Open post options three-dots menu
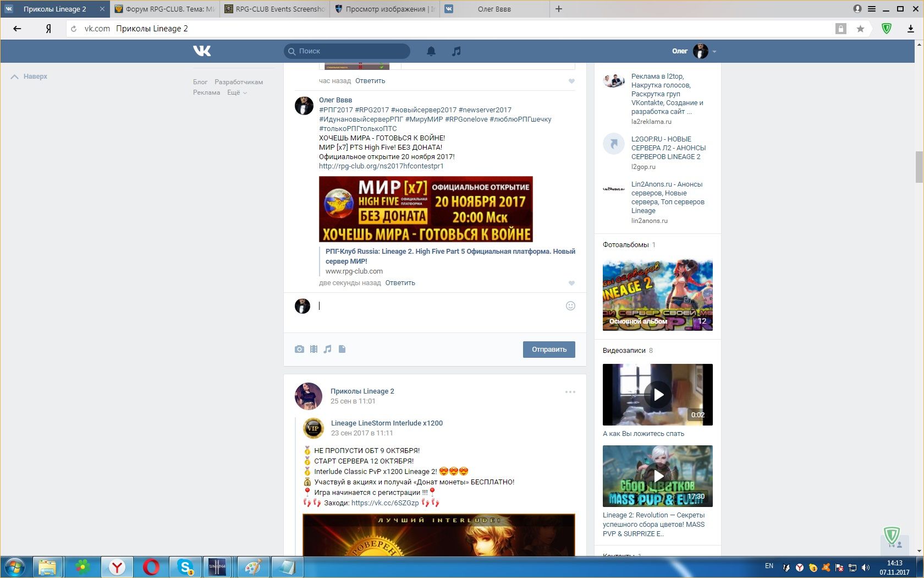 point(570,392)
